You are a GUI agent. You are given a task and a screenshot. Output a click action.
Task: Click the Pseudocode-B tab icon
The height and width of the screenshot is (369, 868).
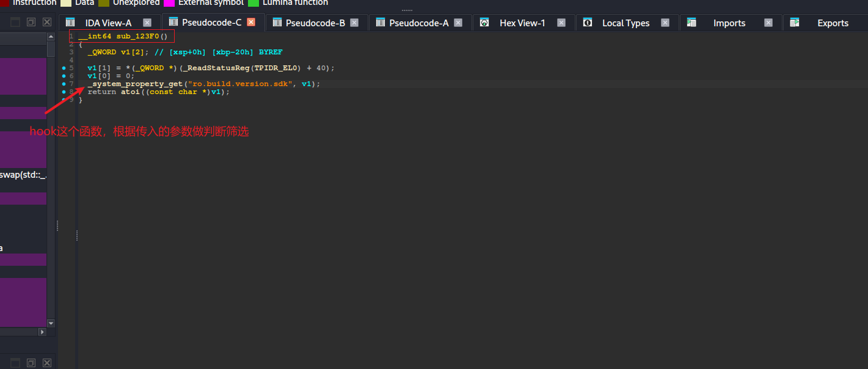pos(277,23)
